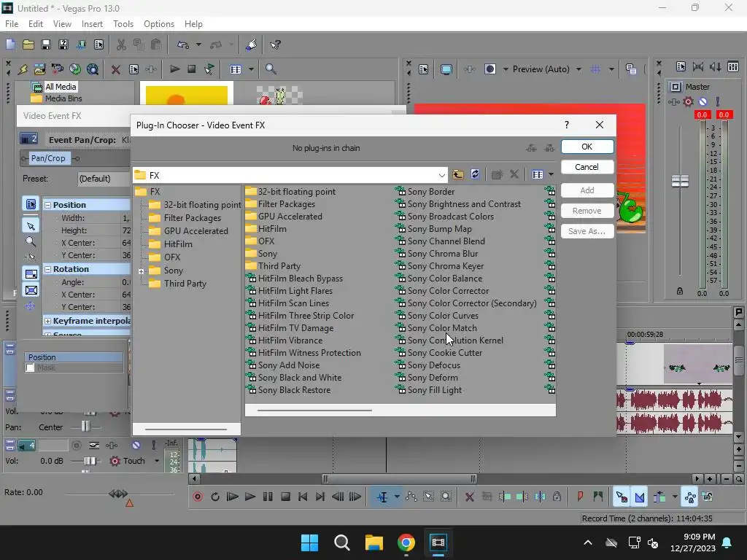Screen dimensions: 747x560
Task: Open the Insert menu
Action: tap(92, 24)
